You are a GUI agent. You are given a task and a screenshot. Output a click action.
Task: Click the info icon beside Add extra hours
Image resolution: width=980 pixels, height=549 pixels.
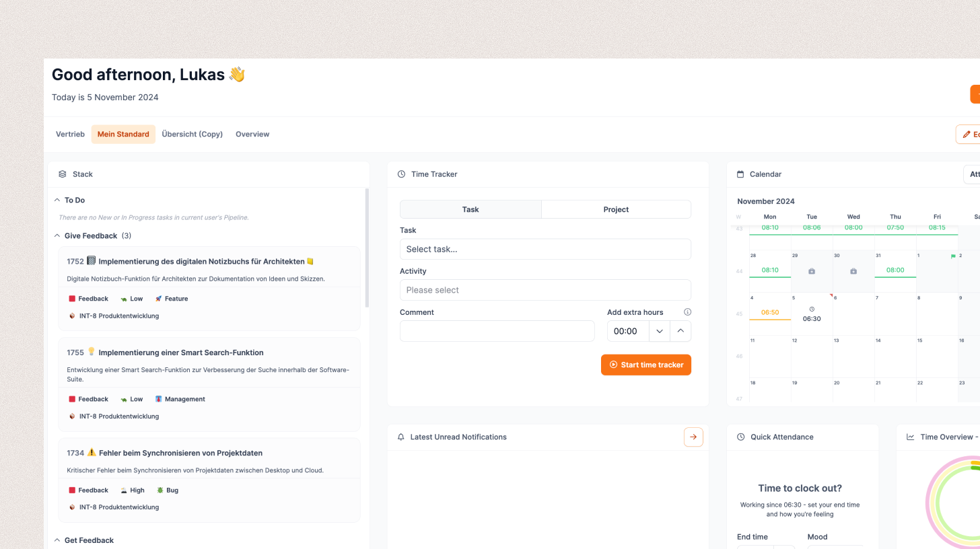coord(687,312)
